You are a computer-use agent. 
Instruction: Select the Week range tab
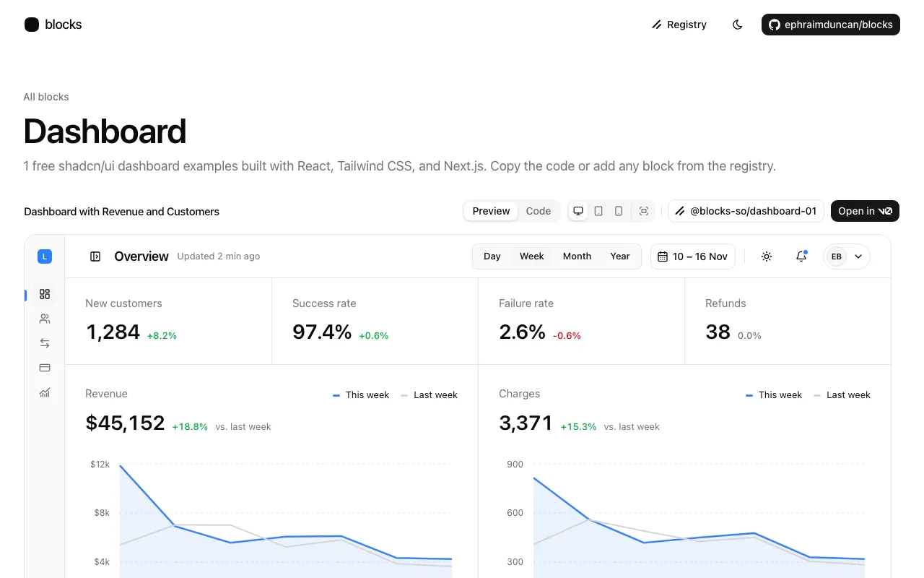[532, 256]
